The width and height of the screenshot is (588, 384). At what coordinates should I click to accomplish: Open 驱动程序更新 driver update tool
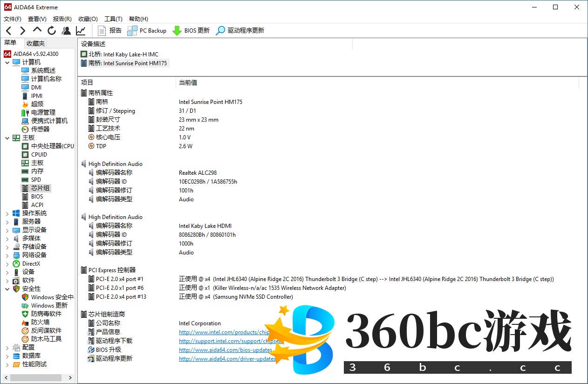click(240, 31)
